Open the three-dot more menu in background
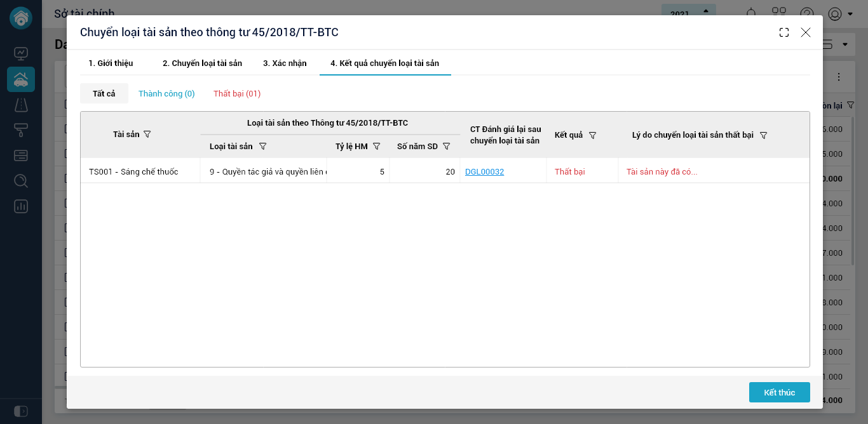This screenshot has width=868, height=424. tap(839, 77)
